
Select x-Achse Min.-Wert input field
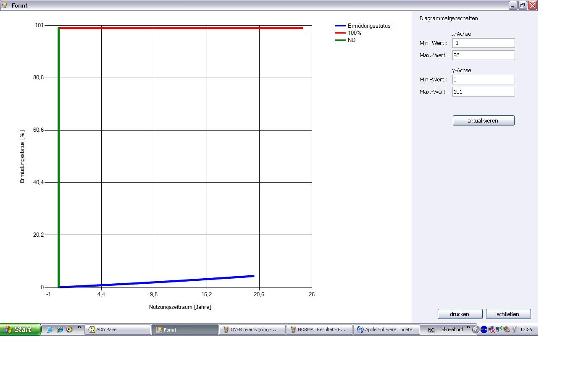(x=484, y=43)
